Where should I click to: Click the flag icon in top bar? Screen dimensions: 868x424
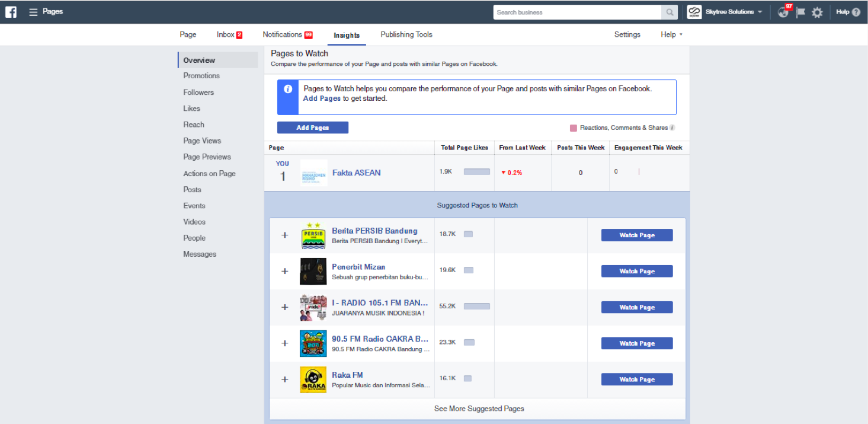(800, 12)
